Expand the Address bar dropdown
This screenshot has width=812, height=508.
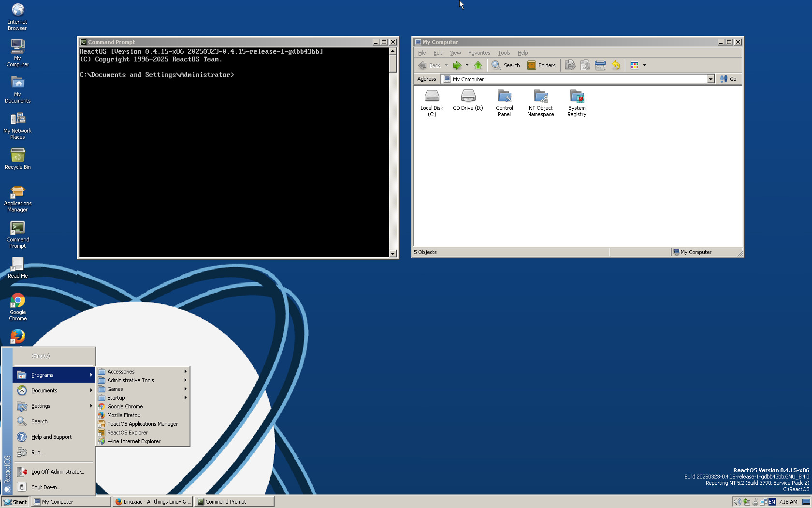click(710, 79)
